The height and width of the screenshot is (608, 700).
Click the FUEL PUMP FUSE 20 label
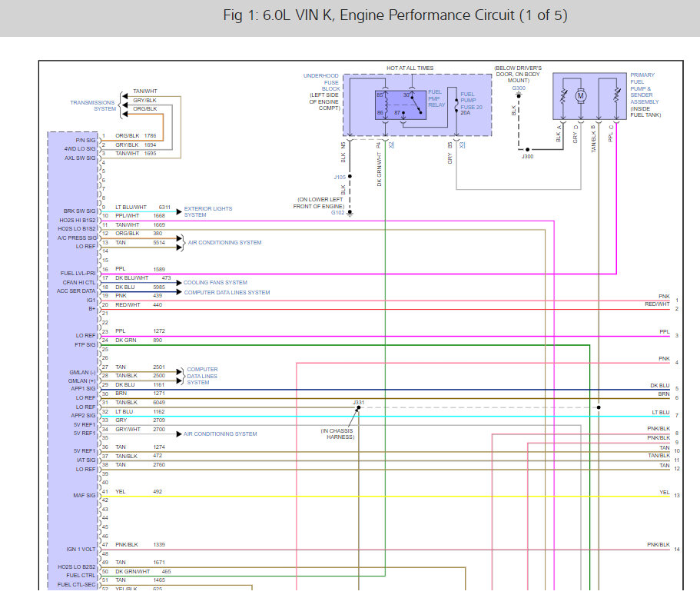pyautogui.click(x=471, y=101)
